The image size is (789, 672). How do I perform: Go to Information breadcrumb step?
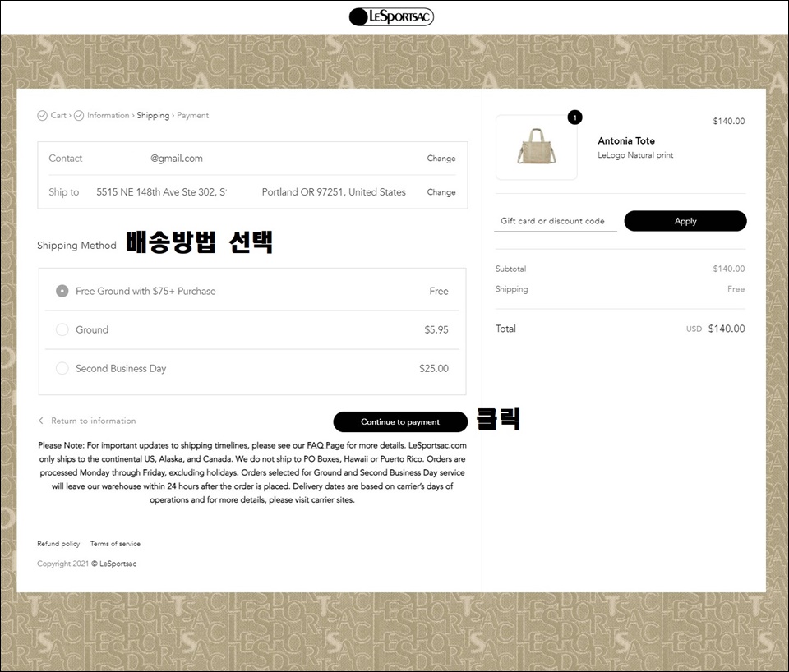click(108, 115)
